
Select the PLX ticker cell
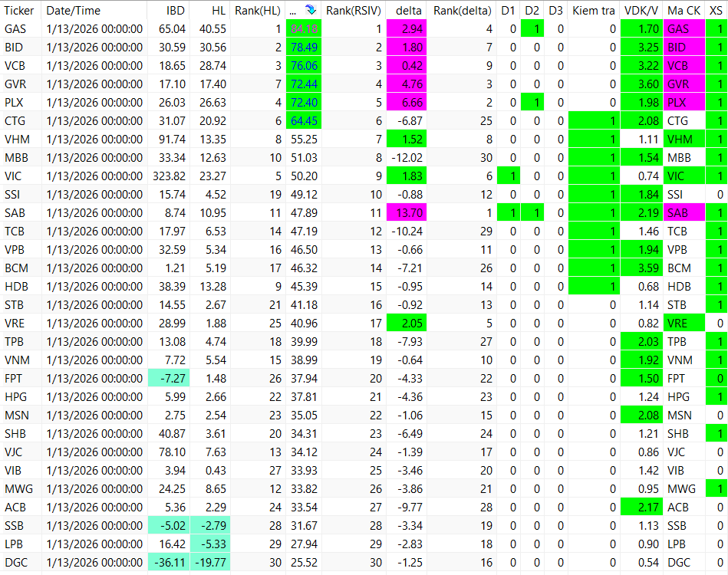click(21, 103)
